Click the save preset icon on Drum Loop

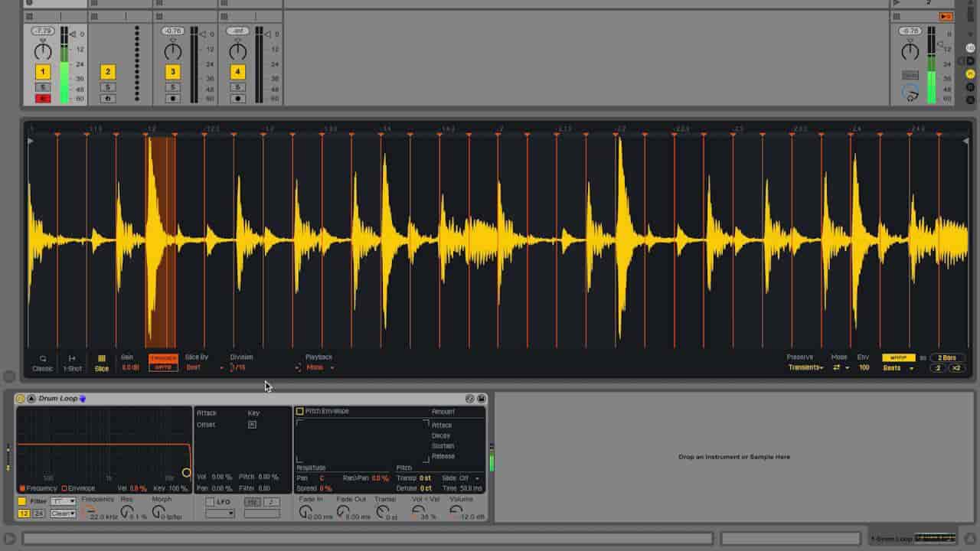click(x=482, y=399)
